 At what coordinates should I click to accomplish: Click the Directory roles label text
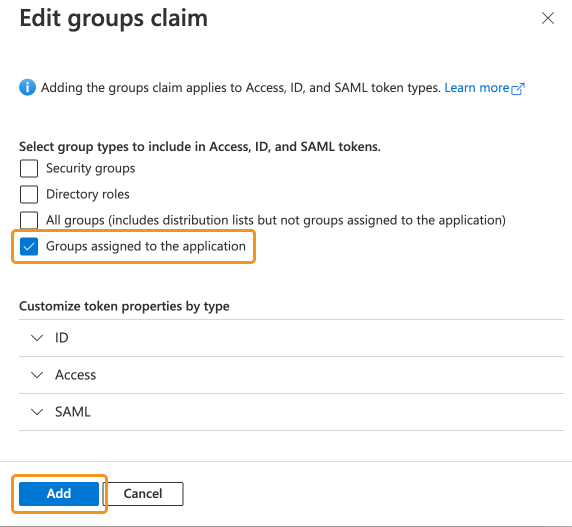(88, 194)
